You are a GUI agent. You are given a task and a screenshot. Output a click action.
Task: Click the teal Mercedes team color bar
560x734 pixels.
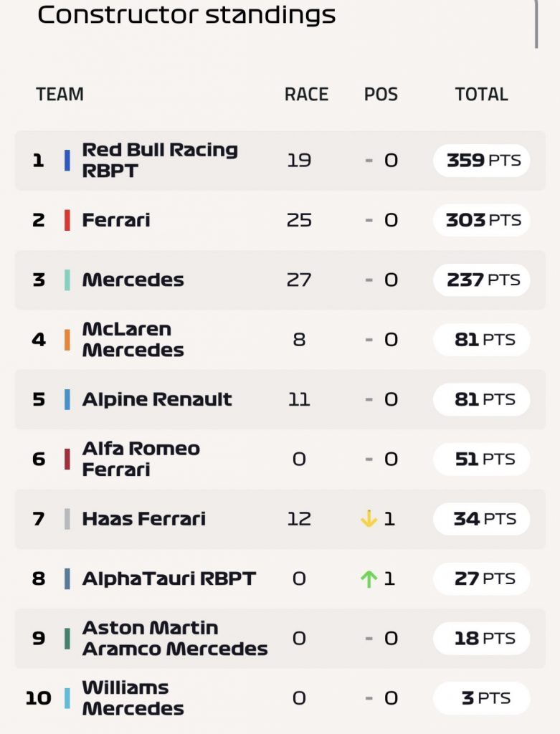pyautogui.click(x=67, y=280)
